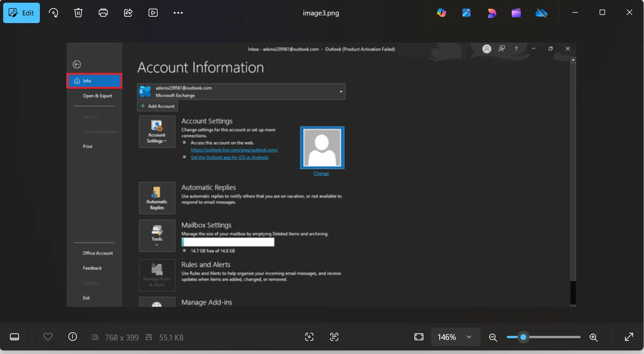
Task: Click the 14.7 GB free of 14.8 GB text
Action: [212, 251]
